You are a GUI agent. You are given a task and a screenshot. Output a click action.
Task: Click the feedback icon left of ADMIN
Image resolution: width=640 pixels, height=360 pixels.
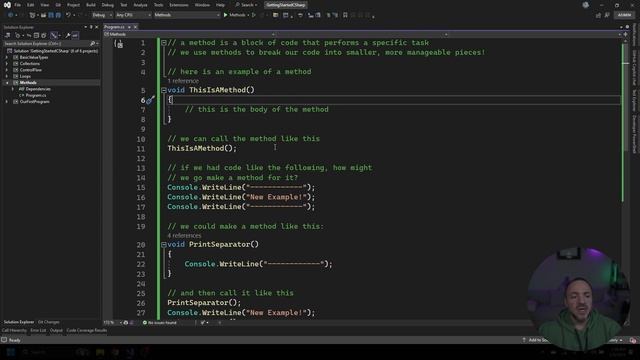coord(607,15)
